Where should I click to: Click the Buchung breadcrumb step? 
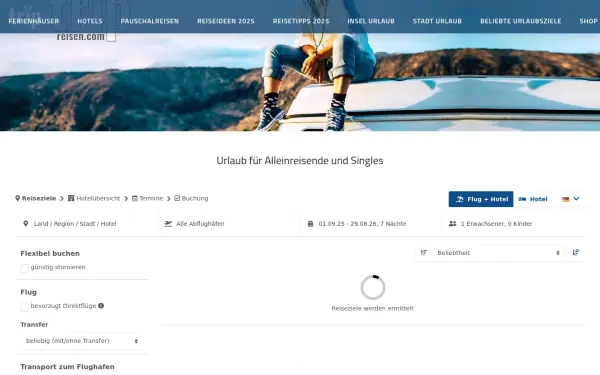tap(195, 198)
